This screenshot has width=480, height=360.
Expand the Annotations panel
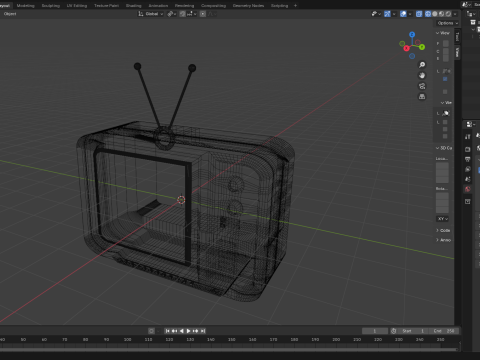tap(443, 240)
